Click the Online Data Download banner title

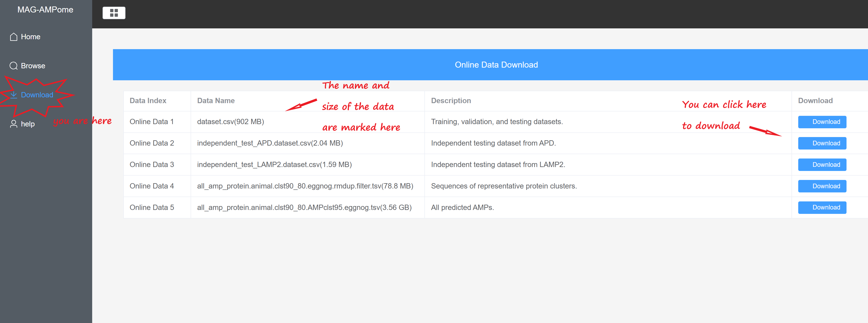click(496, 65)
